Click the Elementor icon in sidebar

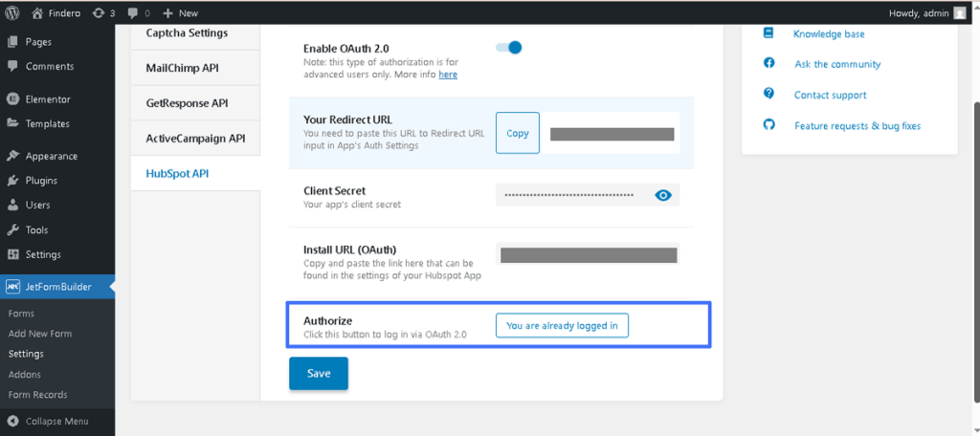[12, 98]
